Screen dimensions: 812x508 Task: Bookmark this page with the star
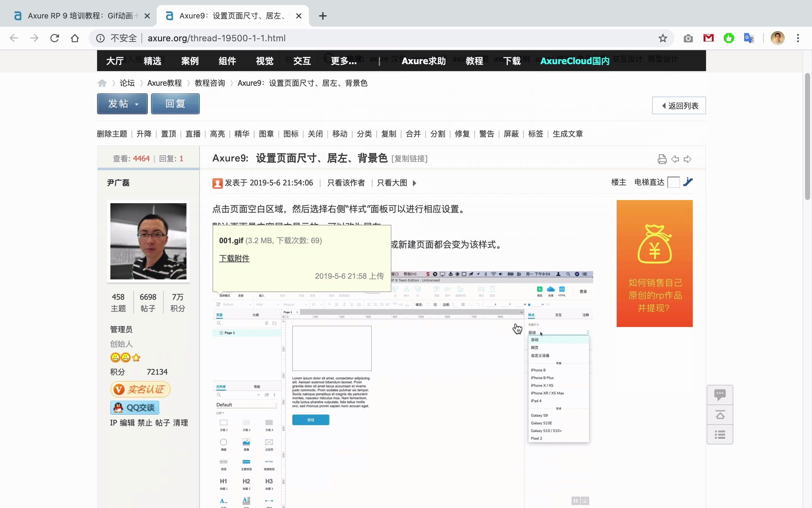(663, 38)
